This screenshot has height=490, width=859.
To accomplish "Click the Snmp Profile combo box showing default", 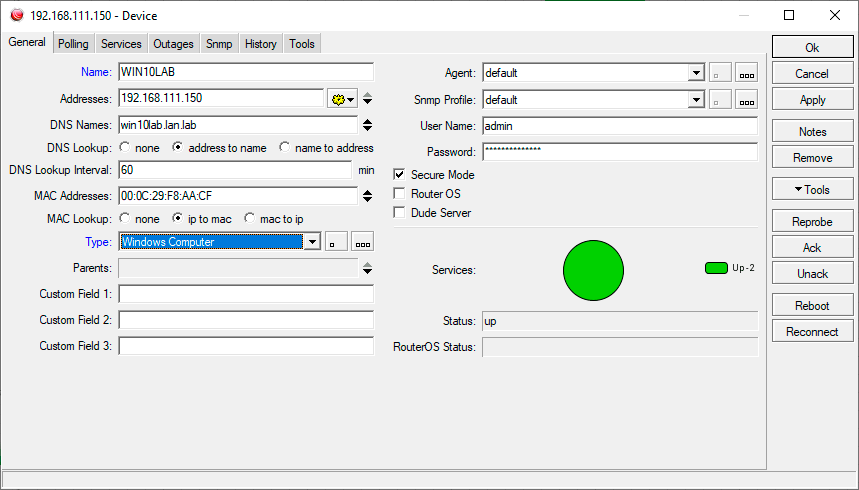I will click(594, 100).
